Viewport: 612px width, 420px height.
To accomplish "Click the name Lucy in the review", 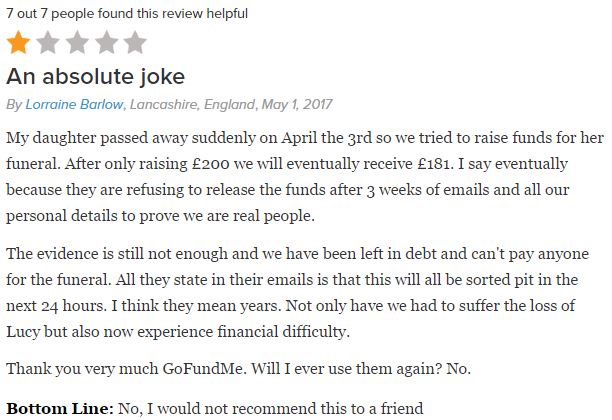I will [23, 332].
